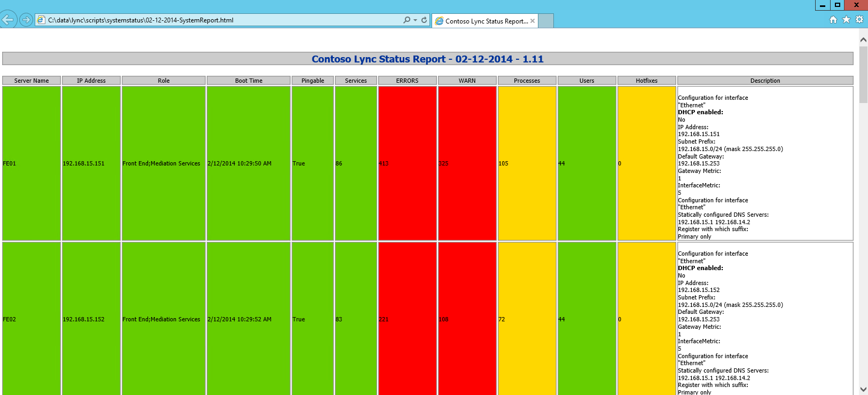Viewport: 868px width, 395px height.
Task: Click the search magnifier in address bar
Action: [x=407, y=20]
